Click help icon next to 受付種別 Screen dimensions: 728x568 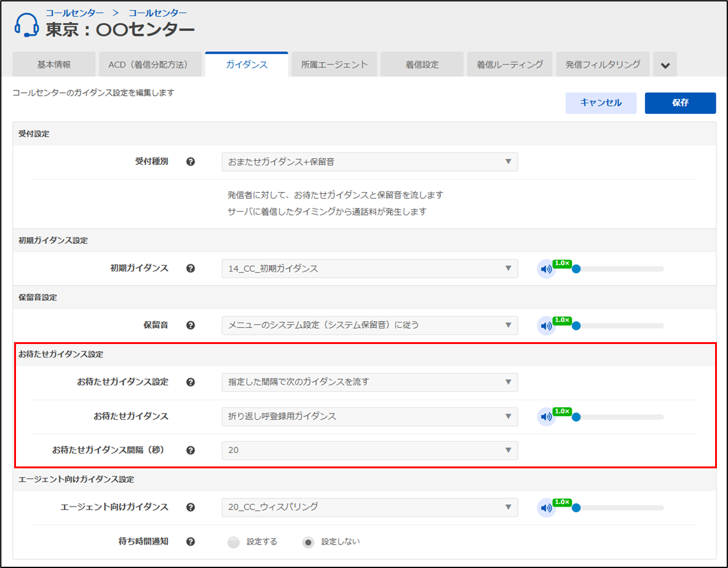(x=191, y=162)
